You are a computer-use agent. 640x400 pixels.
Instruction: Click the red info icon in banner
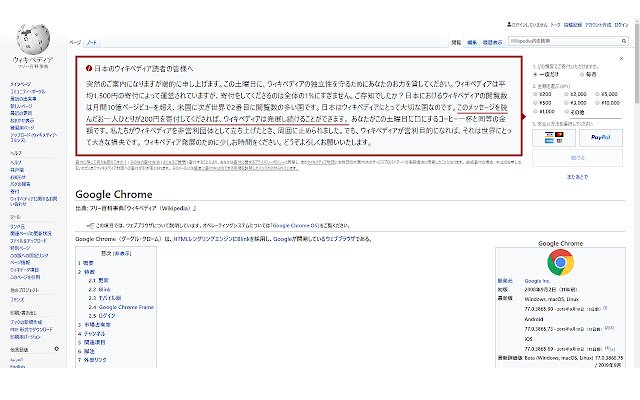(89, 68)
